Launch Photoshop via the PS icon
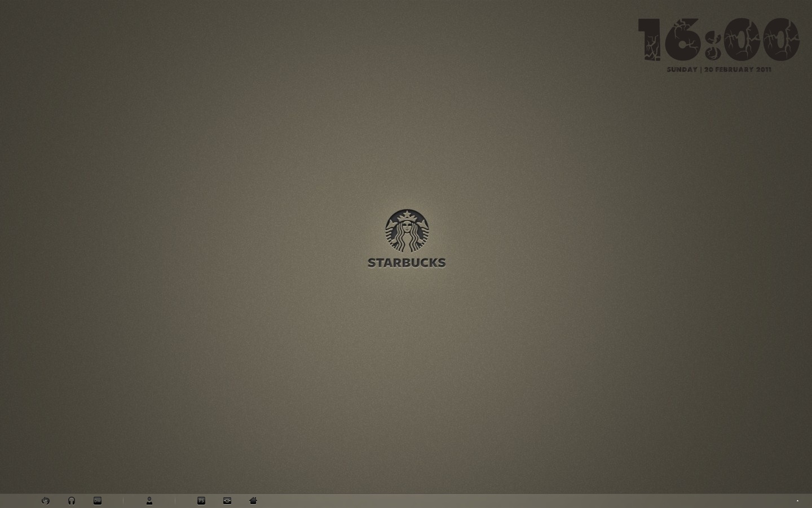The height and width of the screenshot is (508, 812). (201, 501)
